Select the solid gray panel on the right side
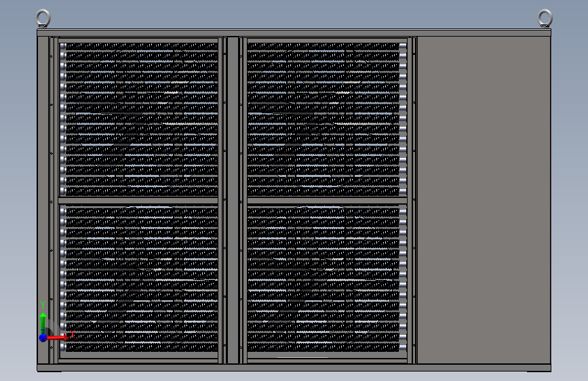The width and height of the screenshot is (588, 381). click(484, 200)
